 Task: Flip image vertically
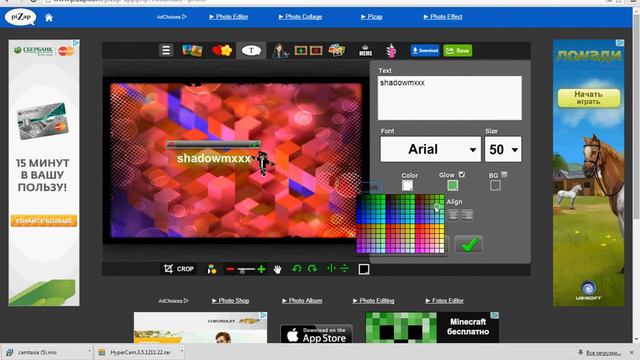344,268
